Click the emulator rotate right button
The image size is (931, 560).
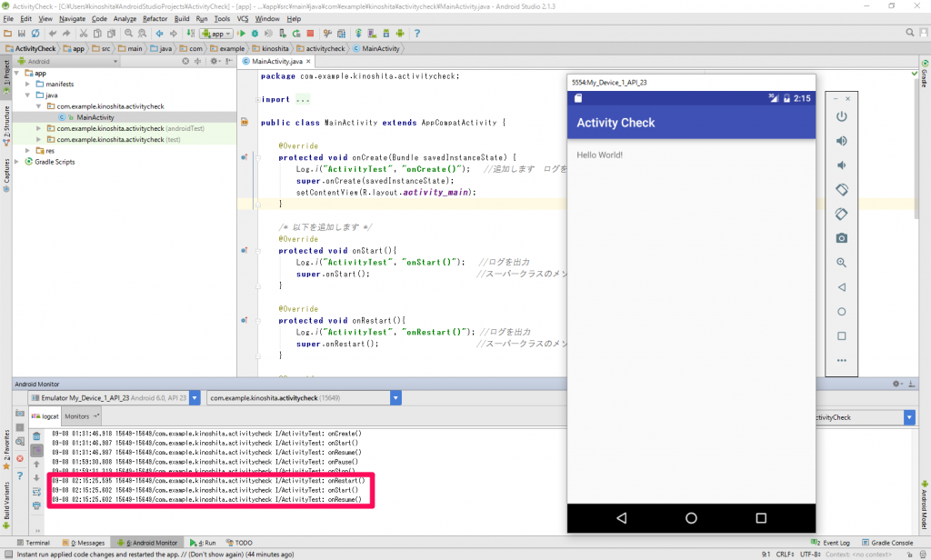[841, 214]
